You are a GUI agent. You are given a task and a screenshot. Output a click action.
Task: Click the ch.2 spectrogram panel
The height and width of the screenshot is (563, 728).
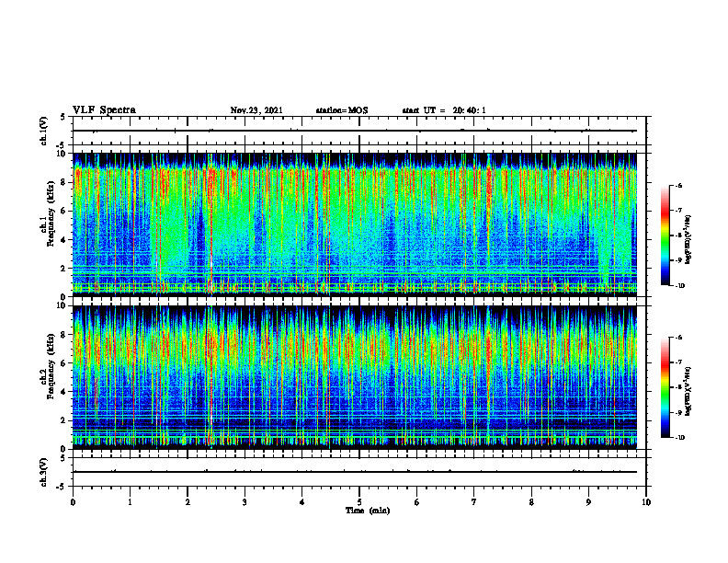click(x=355, y=377)
